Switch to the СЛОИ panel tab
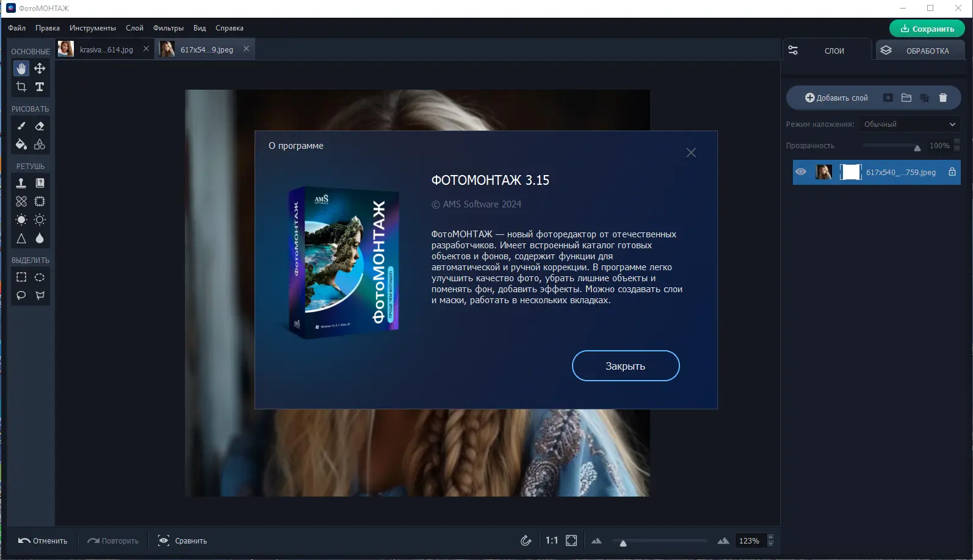Screen dimensions: 973x560 pos(827,51)
